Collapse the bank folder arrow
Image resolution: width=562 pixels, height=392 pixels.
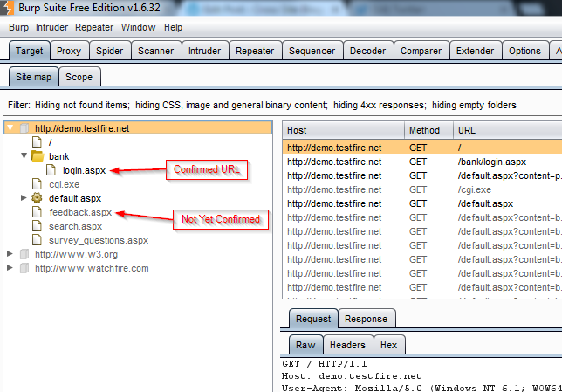pos(24,156)
